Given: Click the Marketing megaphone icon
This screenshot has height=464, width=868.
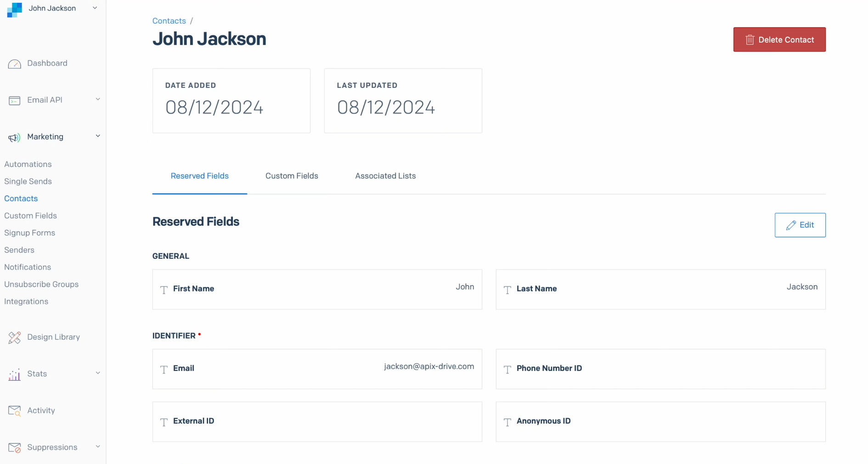Looking at the screenshot, I should 14,137.
